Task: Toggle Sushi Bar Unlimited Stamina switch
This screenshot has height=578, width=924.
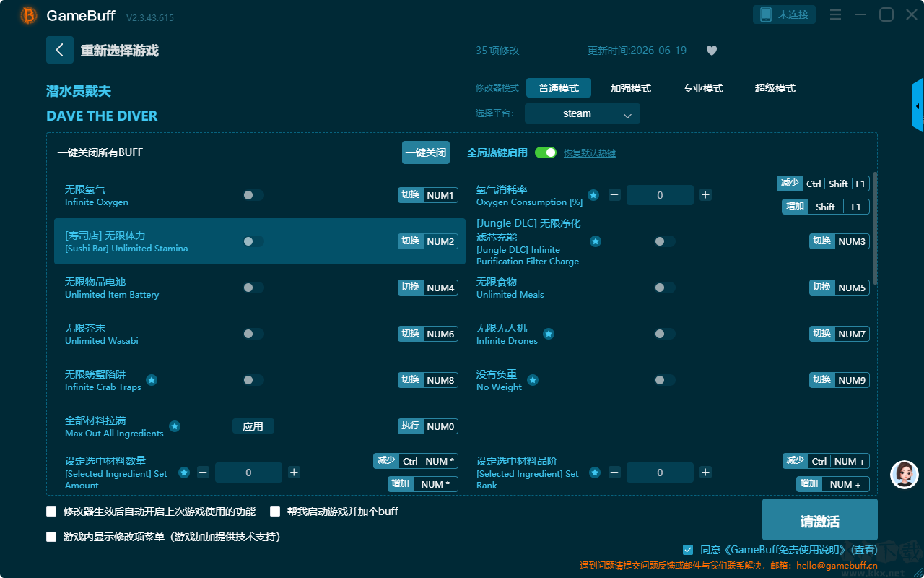Action: pyautogui.click(x=253, y=241)
